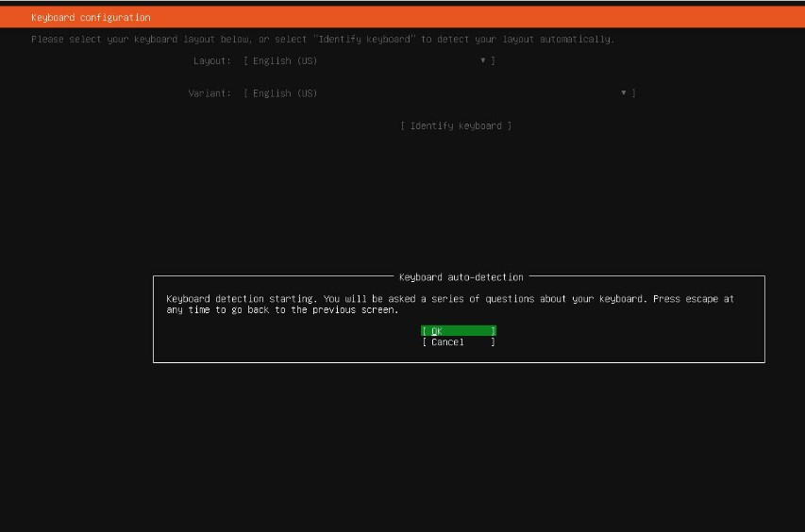The image size is (805, 532).
Task: Select the Identify keyboard button
Action: [456, 126]
